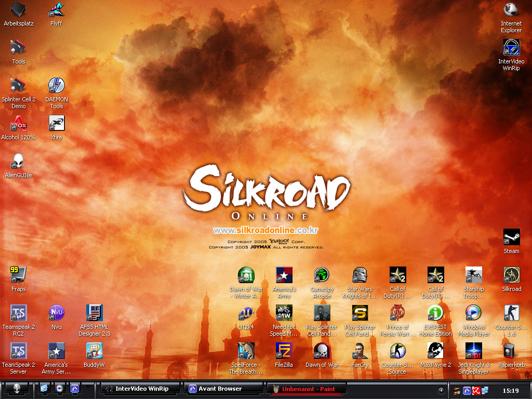The width and height of the screenshot is (532, 399).
Task: Launch Need for Speed shortcut
Action: [284, 313]
